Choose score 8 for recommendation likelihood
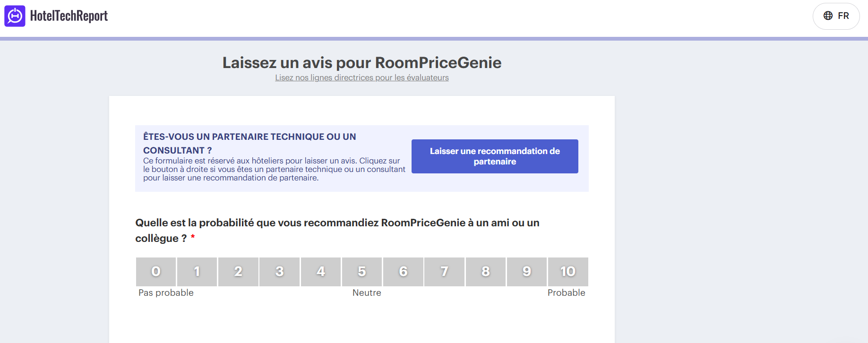This screenshot has width=868, height=343. (486, 272)
